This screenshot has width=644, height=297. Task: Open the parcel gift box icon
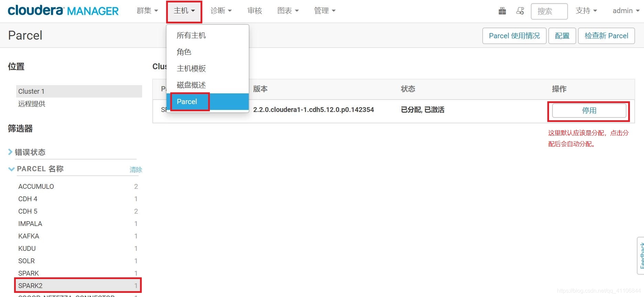[502, 11]
